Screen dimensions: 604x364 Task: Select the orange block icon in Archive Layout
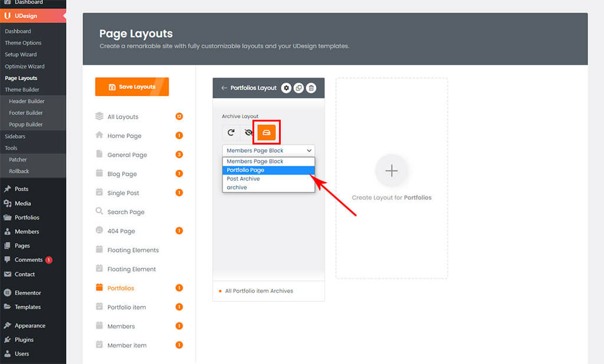tap(267, 133)
